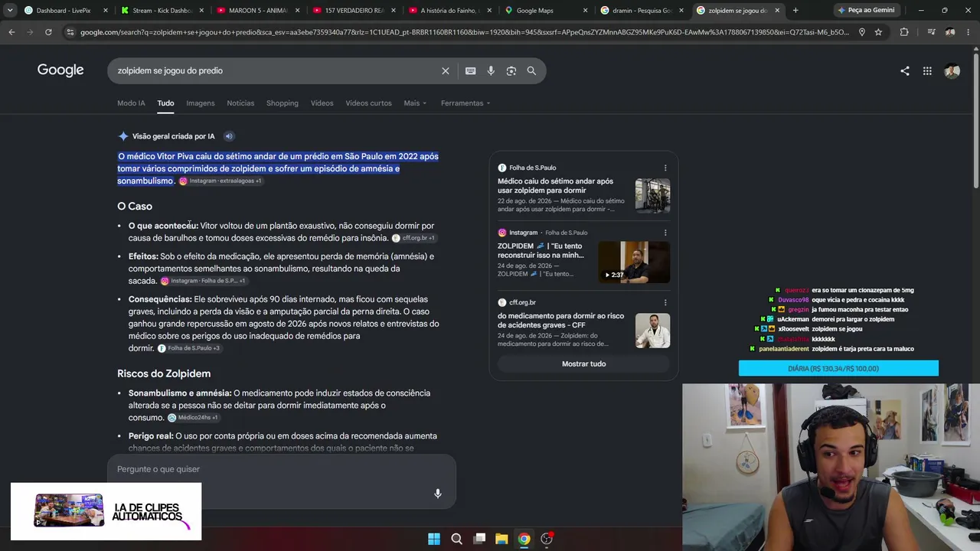Viewport: 980px width, 551px height.
Task: Reload the current page
Action: [48, 32]
